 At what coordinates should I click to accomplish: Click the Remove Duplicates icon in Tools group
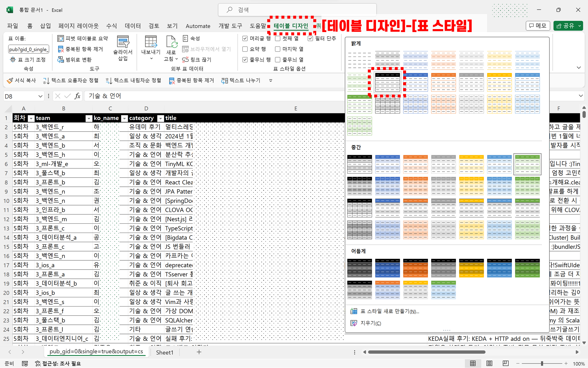click(61, 49)
